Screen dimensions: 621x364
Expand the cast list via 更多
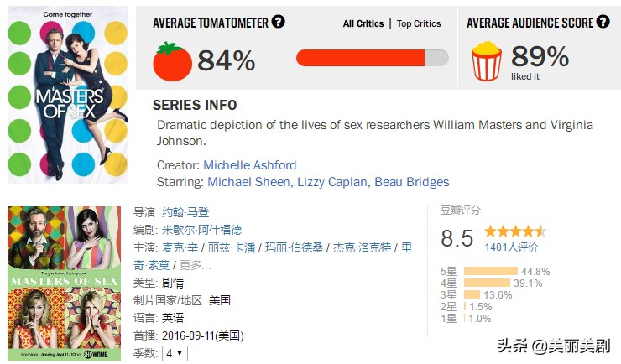[x=195, y=265]
